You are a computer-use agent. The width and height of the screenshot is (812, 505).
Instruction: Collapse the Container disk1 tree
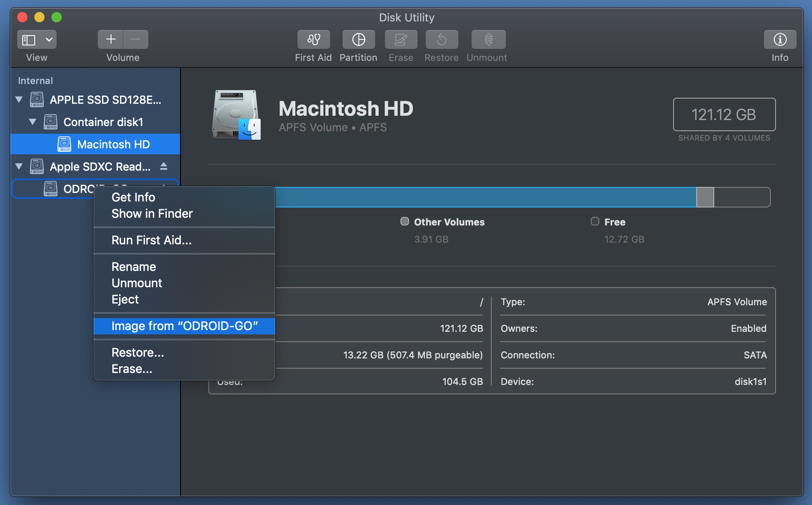pos(33,122)
